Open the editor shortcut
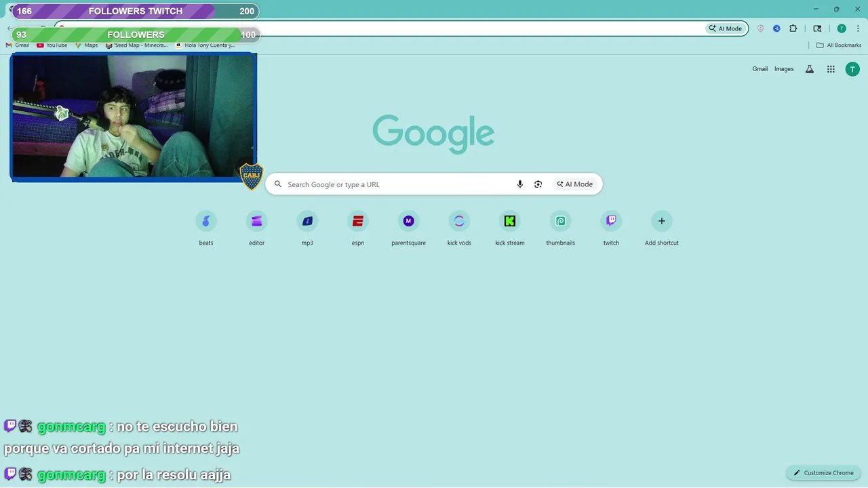This screenshot has height=488, width=868. coord(256,228)
